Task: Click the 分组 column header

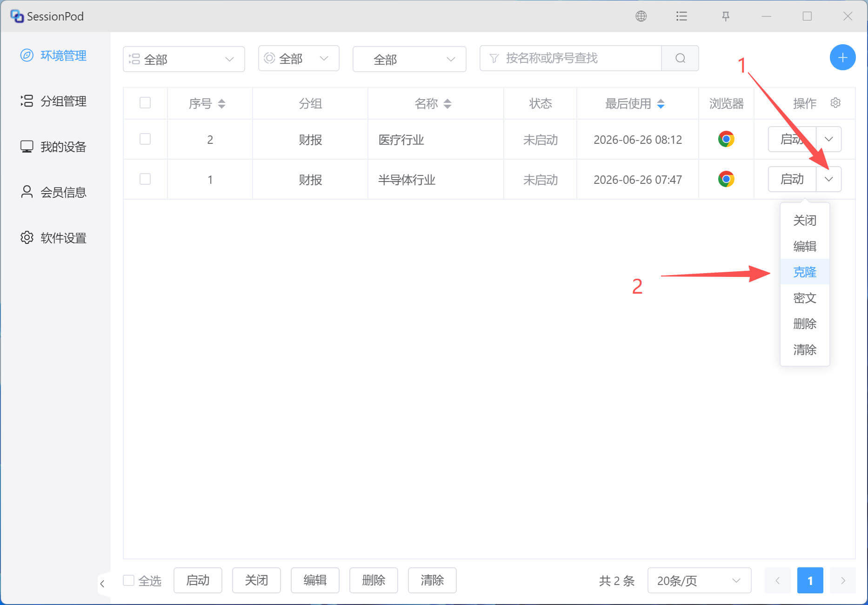Action: (x=310, y=103)
